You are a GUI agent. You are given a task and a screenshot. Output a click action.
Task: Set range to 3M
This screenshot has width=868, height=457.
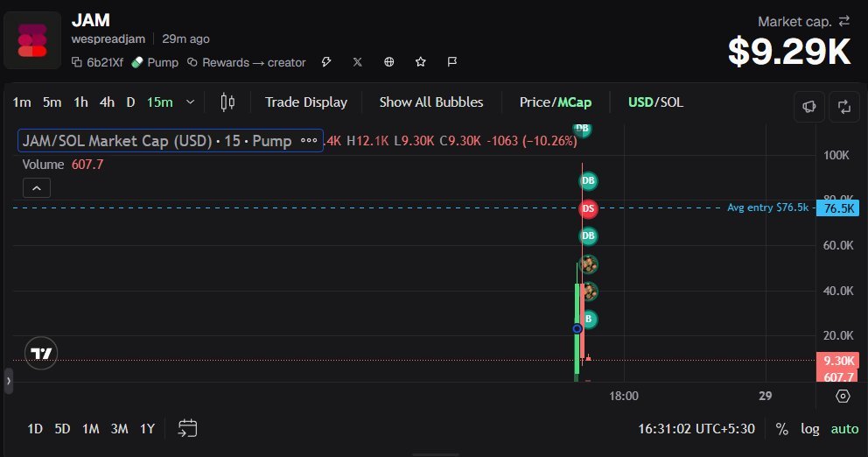[120, 429]
